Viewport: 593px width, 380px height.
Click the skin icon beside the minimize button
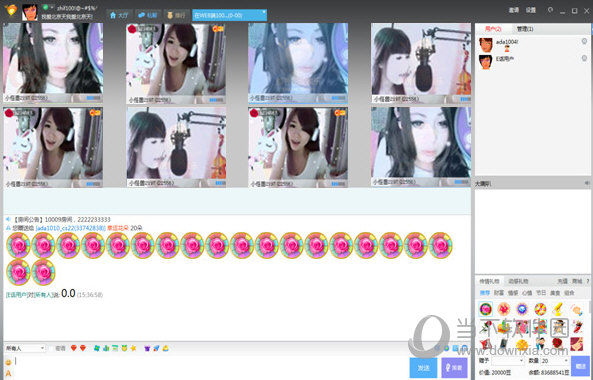tap(551, 10)
